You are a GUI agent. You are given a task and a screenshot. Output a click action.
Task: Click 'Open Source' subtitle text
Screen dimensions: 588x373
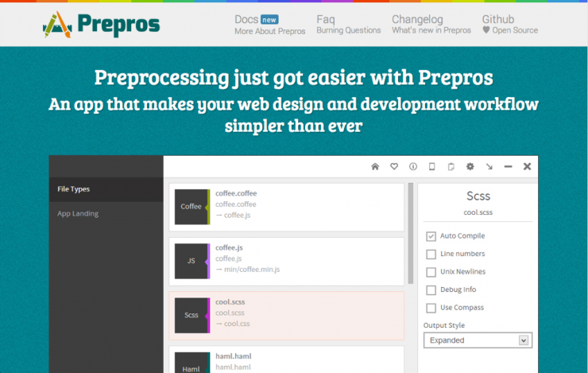[x=515, y=30]
